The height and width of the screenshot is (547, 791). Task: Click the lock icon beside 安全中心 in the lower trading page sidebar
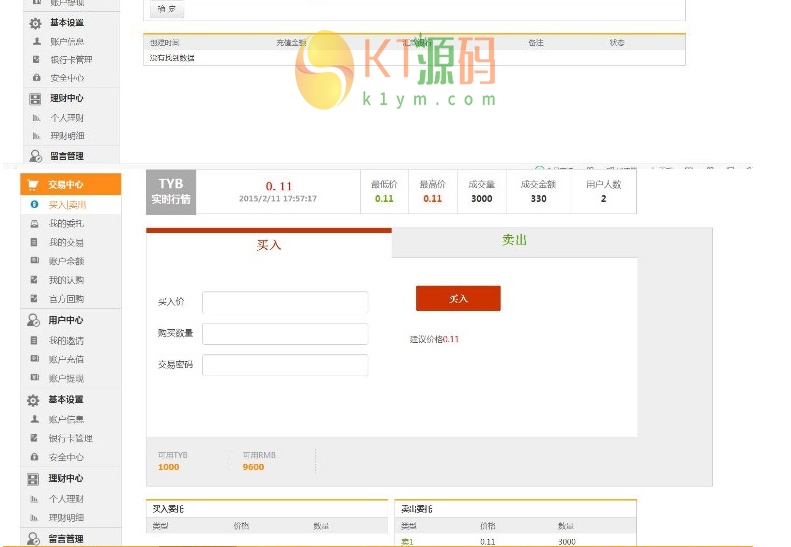34,457
